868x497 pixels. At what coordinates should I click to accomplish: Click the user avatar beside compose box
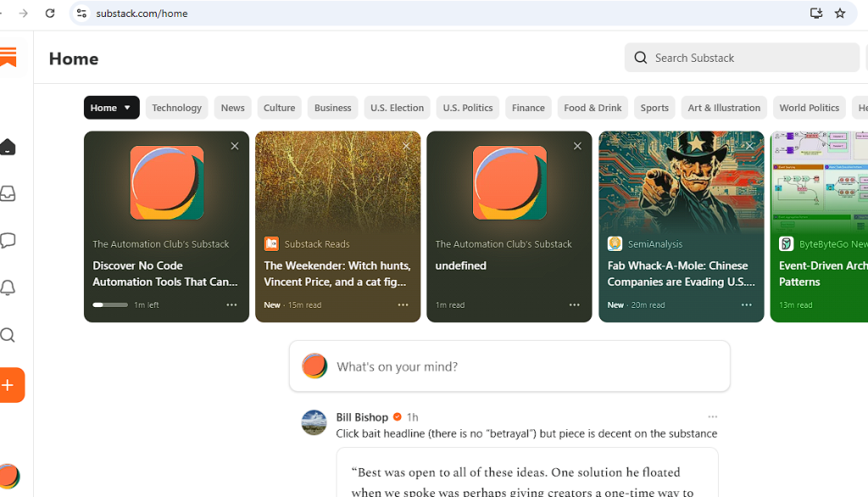314,366
